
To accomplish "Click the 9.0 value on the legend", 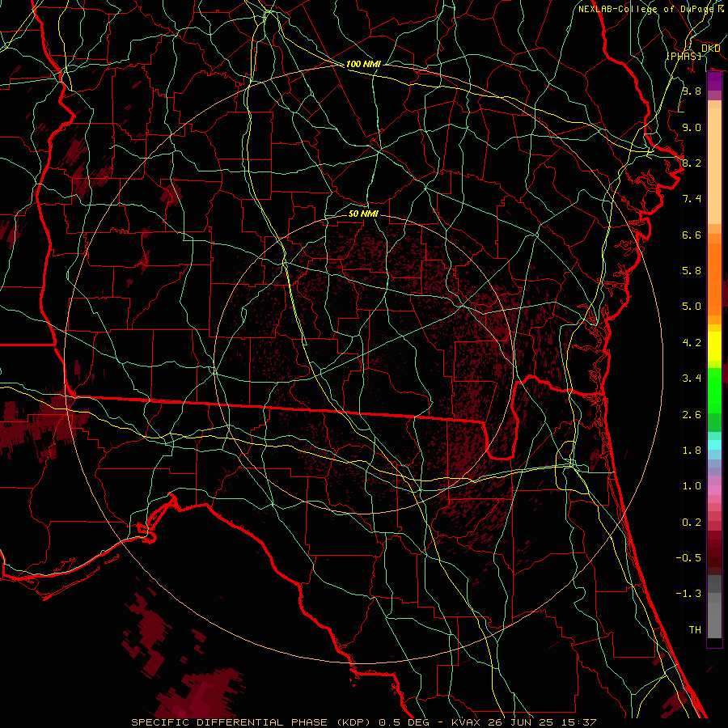I will point(692,127).
